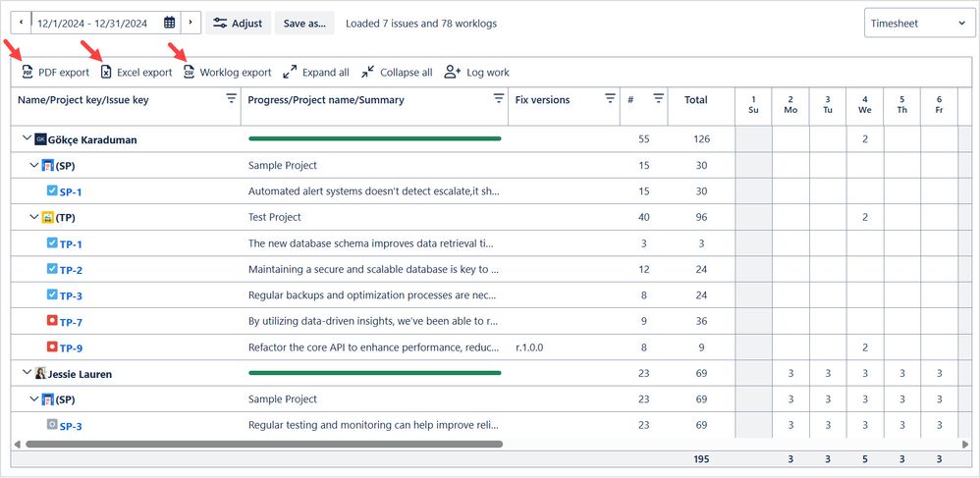
Task: Open the TP-3 issue link
Action: coord(71,295)
